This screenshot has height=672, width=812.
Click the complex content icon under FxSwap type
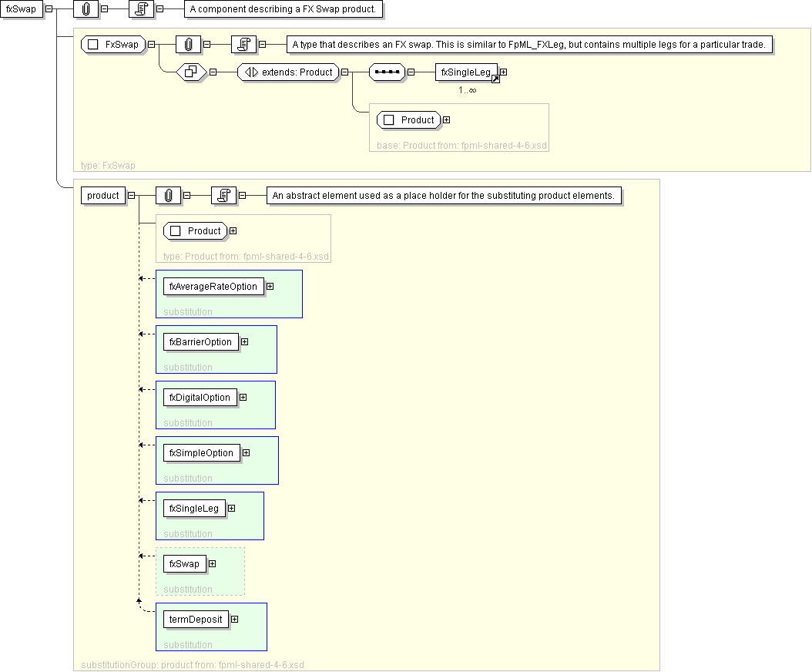pyautogui.click(x=190, y=72)
